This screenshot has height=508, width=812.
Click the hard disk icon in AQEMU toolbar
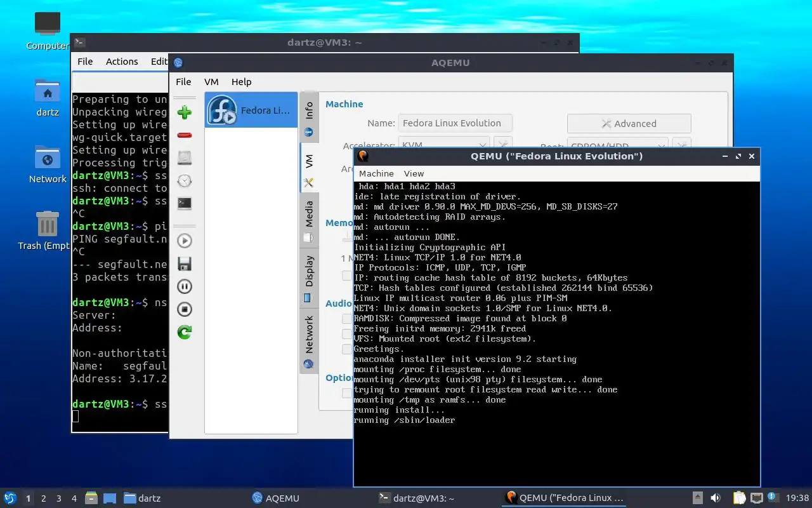pos(185,158)
